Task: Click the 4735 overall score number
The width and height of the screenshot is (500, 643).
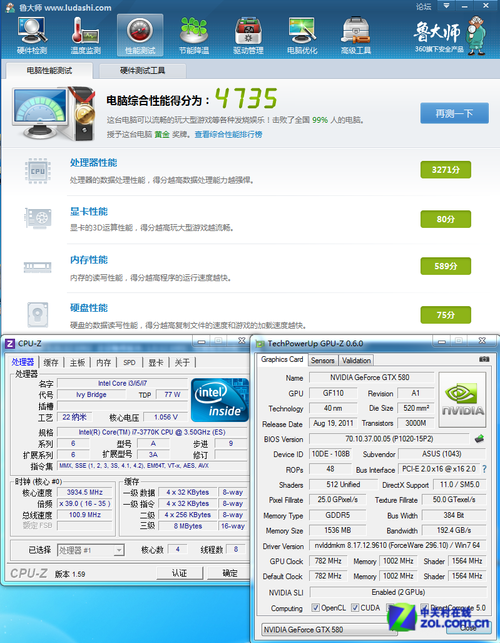Action: click(x=246, y=99)
